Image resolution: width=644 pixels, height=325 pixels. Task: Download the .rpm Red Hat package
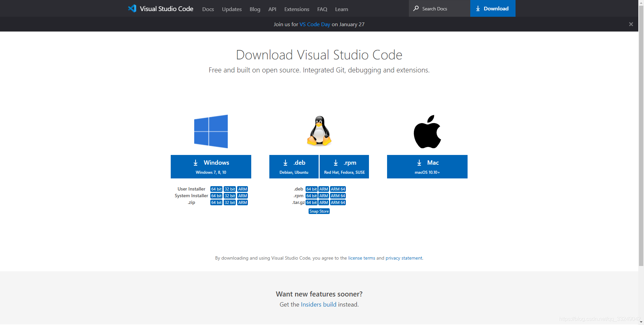point(344,167)
